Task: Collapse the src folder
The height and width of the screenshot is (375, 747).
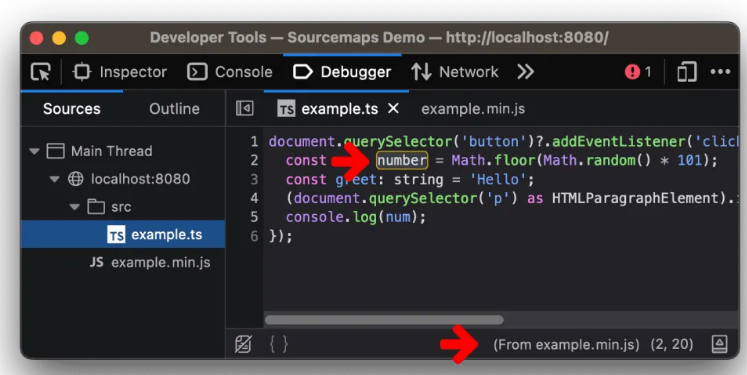Action: coord(75,207)
